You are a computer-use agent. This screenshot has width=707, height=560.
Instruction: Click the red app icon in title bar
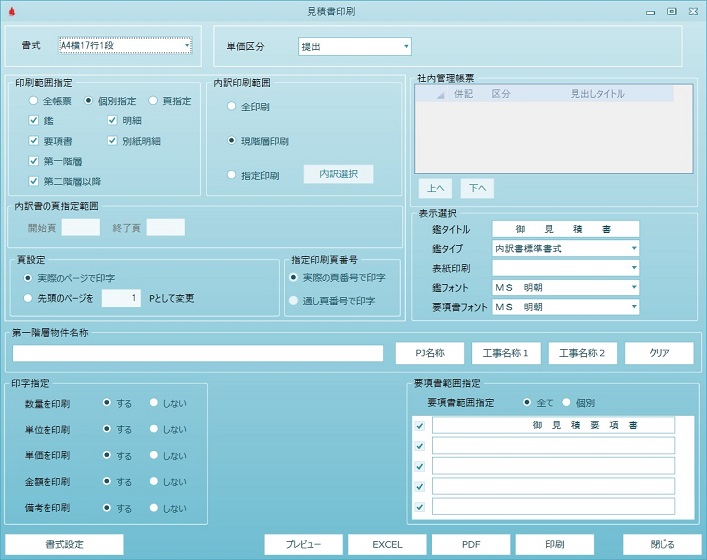pyautogui.click(x=12, y=11)
